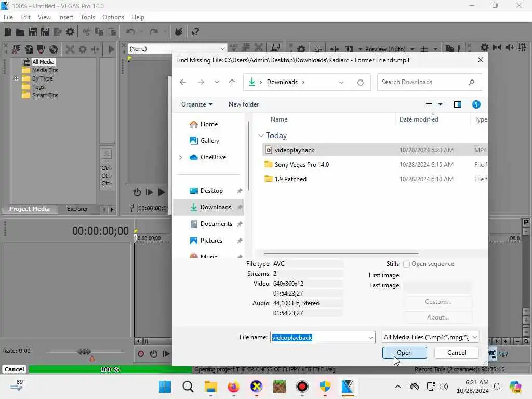The height and width of the screenshot is (399, 532).
Task: Open the Insert menu
Action: point(65,17)
